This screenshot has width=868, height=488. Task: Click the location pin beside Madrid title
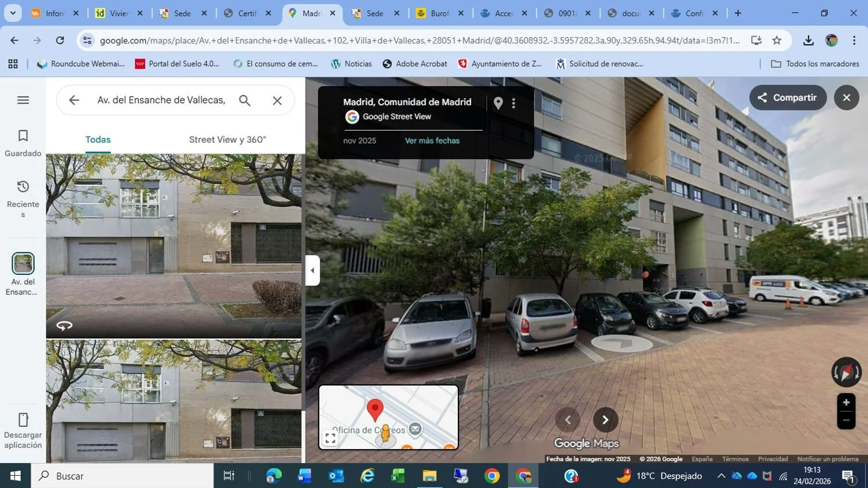(498, 102)
